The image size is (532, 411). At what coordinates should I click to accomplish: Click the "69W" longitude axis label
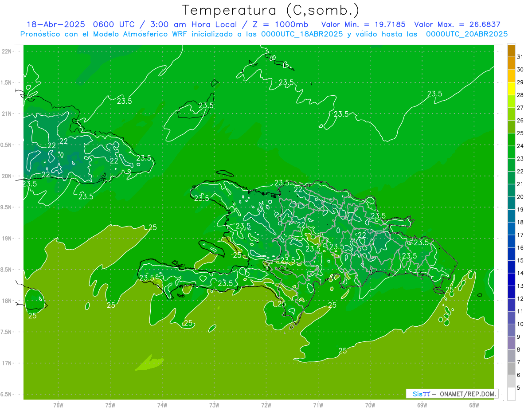[x=422, y=405]
